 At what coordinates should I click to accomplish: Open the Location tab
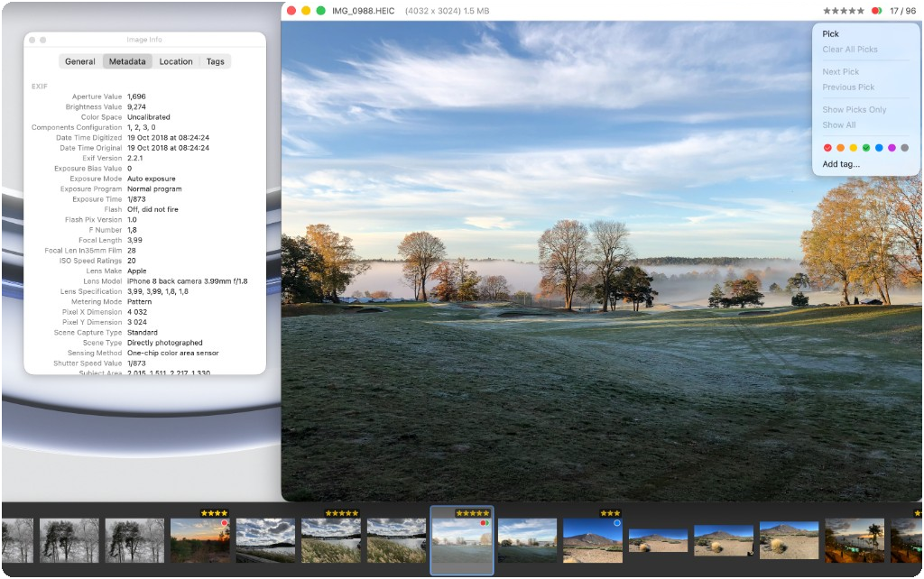176,61
